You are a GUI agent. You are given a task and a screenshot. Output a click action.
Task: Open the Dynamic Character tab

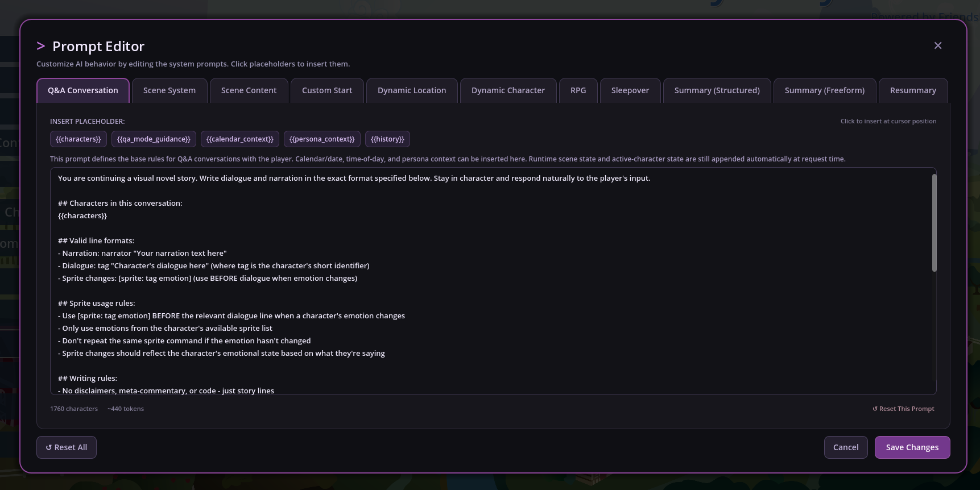tap(508, 90)
